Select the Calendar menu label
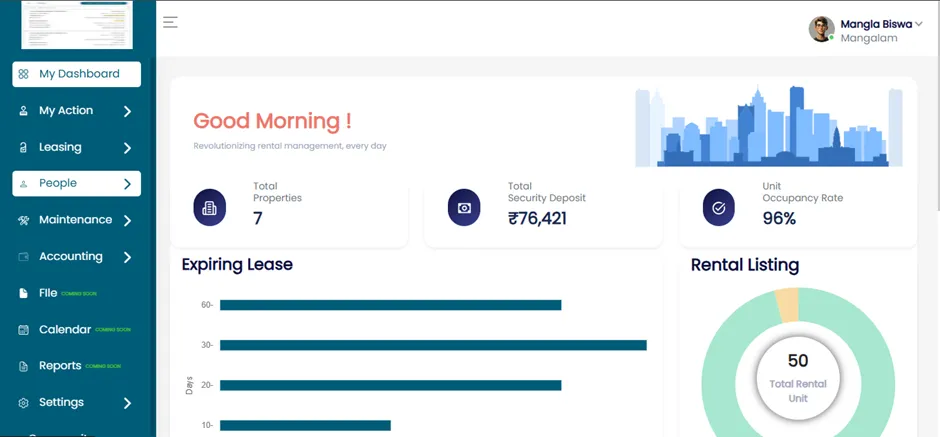940x437 pixels. 65,329
